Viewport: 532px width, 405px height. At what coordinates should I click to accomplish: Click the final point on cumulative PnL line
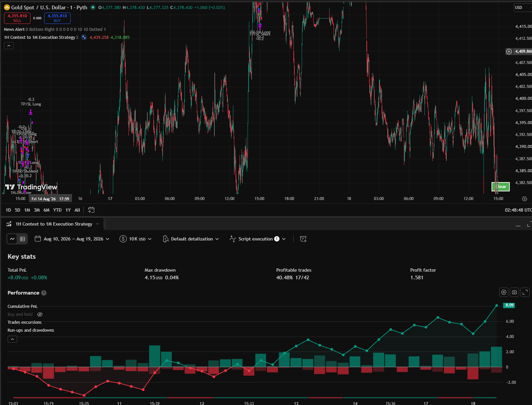tap(496, 305)
